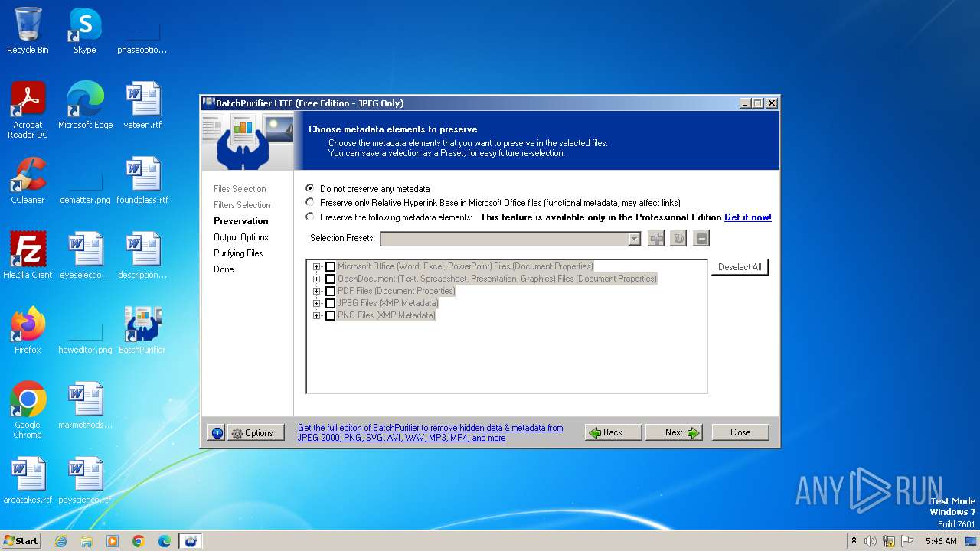Viewport: 980px width, 551px height.
Task: Add a new selection preset (plus icon)
Action: click(656, 239)
